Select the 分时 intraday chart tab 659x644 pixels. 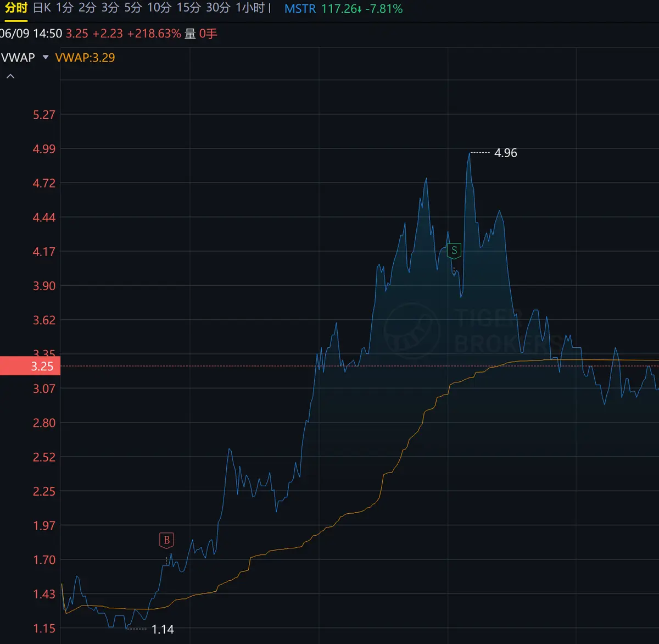tap(16, 8)
